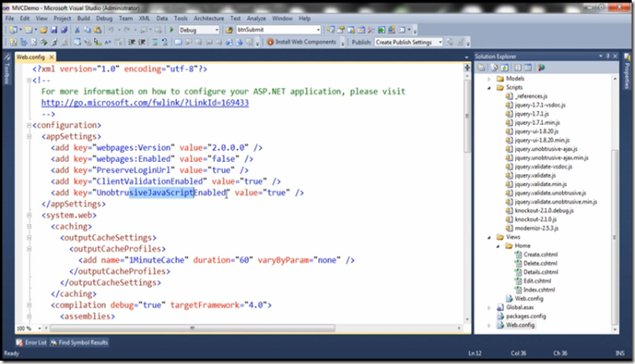Click the Increase Indent icon
The width and height of the screenshot is (635, 364).
[142, 42]
